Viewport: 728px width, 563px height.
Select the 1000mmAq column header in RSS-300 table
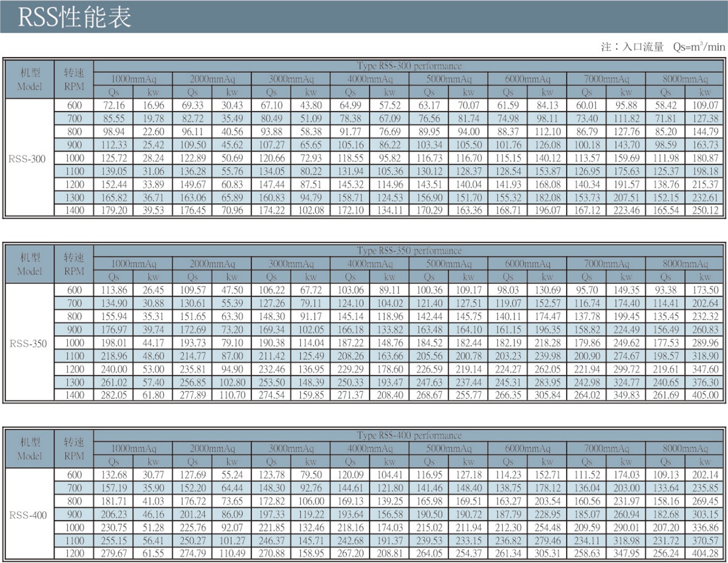pos(133,79)
